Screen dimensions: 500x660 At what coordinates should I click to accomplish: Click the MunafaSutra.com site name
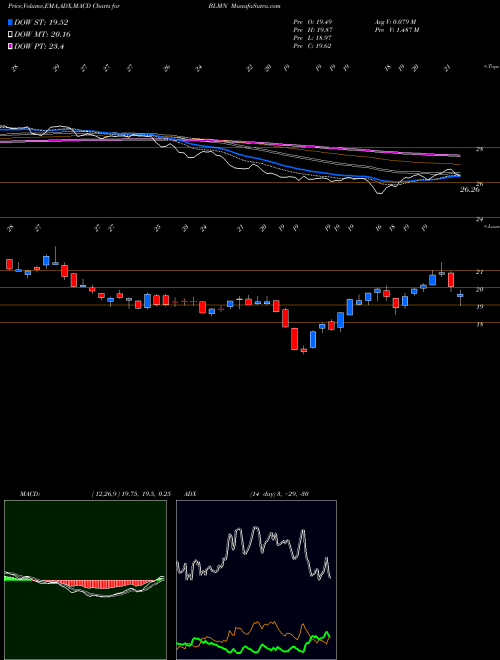click(x=256, y=6)
